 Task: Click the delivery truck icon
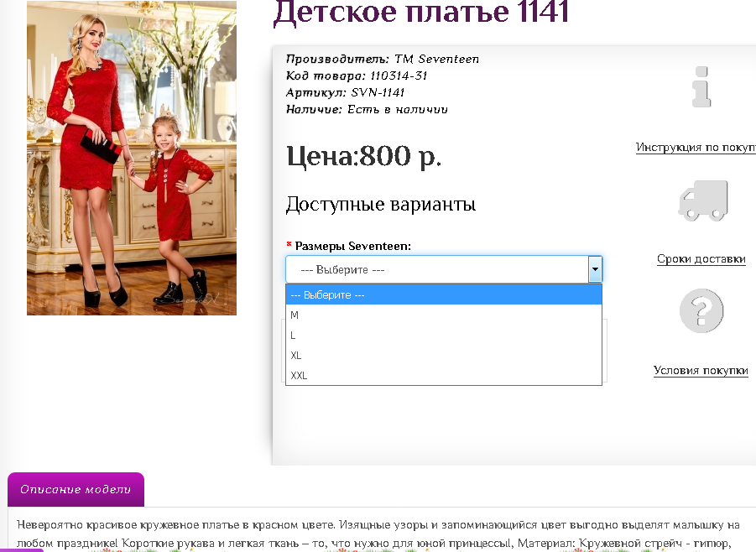click(x=705, y=201)
